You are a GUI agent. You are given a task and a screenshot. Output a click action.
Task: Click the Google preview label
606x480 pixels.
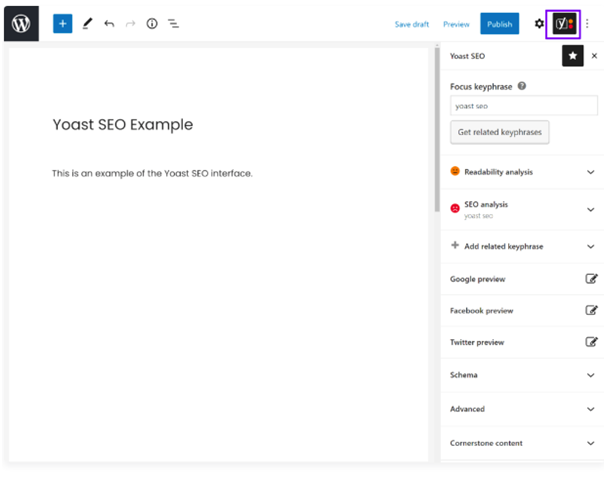(x=477, y=279)
